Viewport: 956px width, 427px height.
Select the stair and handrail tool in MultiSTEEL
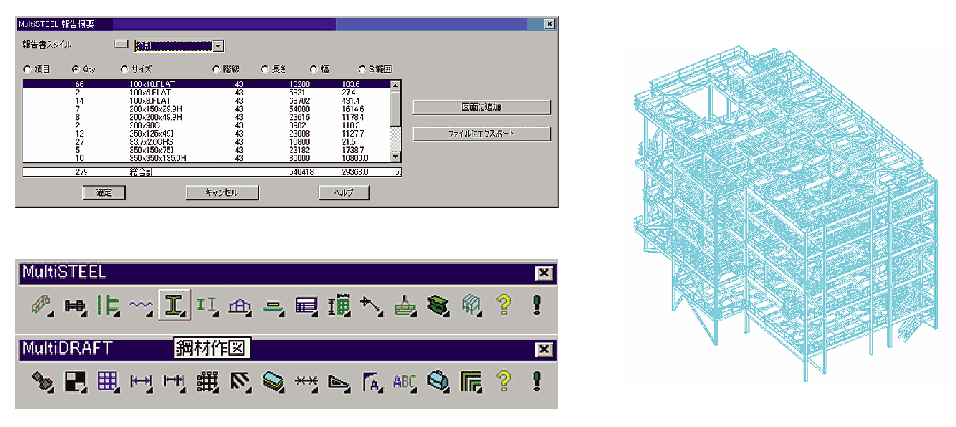coord(41,304)
